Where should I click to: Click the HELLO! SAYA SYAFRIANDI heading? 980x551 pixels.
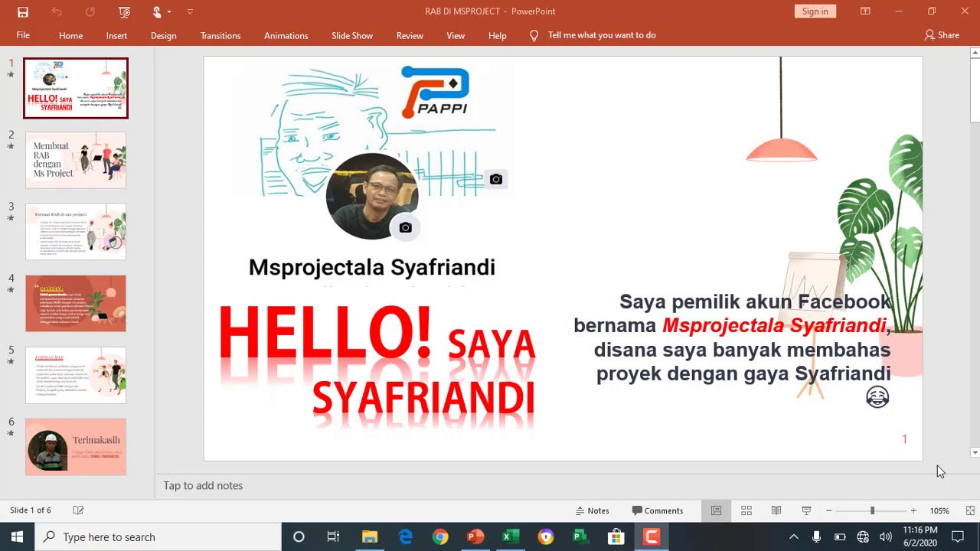pos(377,360)
